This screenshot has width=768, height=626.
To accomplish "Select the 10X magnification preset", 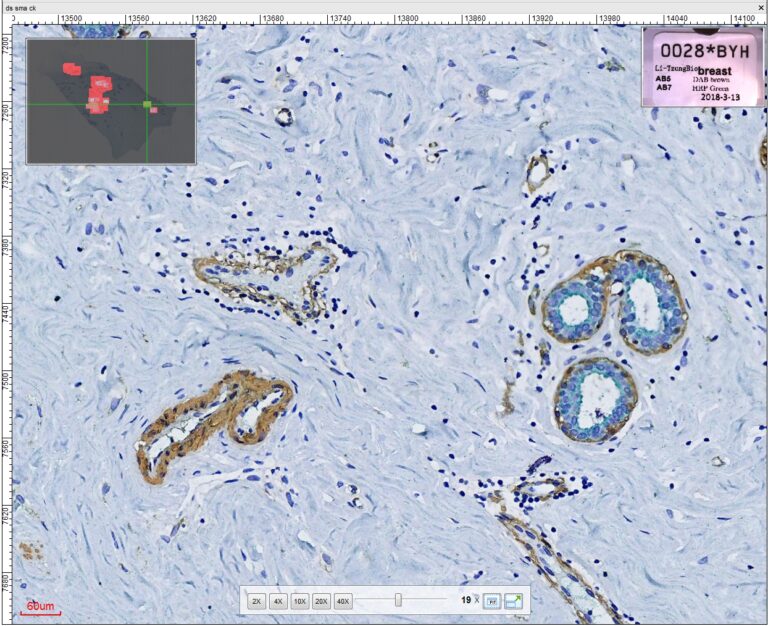I will [x=299, y=601].
